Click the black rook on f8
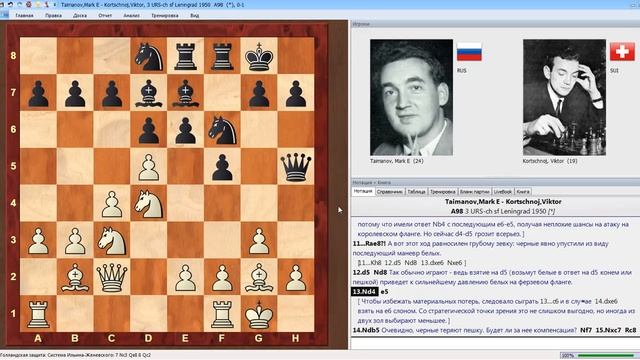This screenshot has width=640, height=360. pos(222,56)
